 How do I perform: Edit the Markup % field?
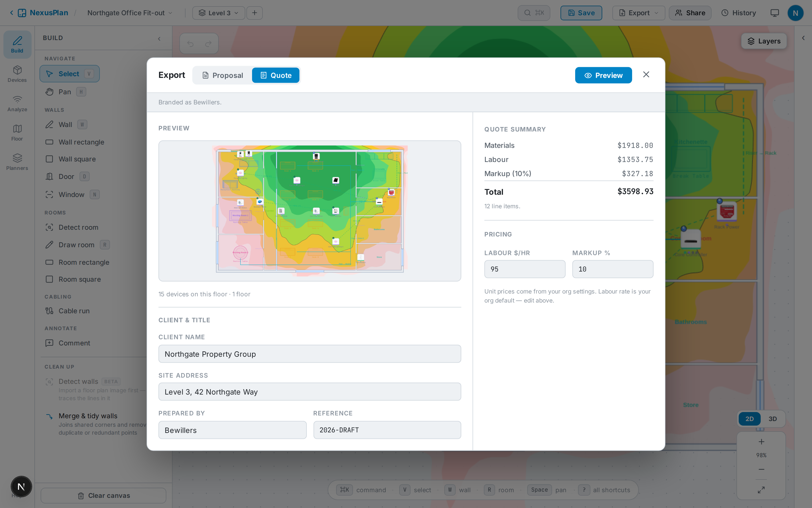pos(613,269)
